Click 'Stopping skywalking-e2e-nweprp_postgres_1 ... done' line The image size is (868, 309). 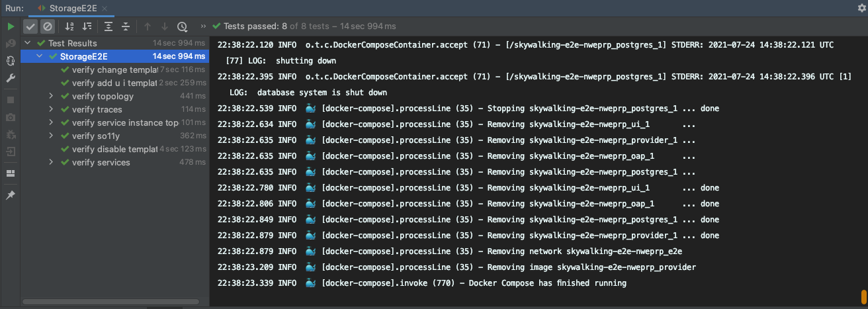coord(603,109)
